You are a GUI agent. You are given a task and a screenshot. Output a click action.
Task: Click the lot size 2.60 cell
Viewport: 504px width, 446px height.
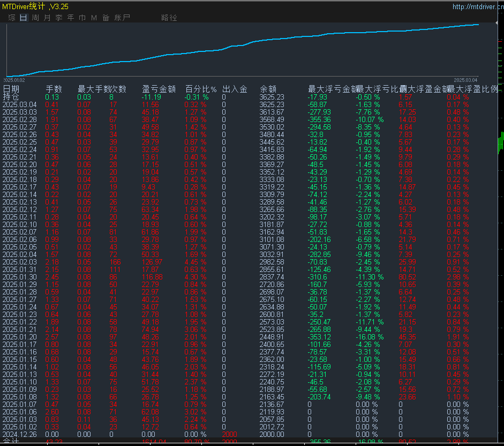coord(52,412)
